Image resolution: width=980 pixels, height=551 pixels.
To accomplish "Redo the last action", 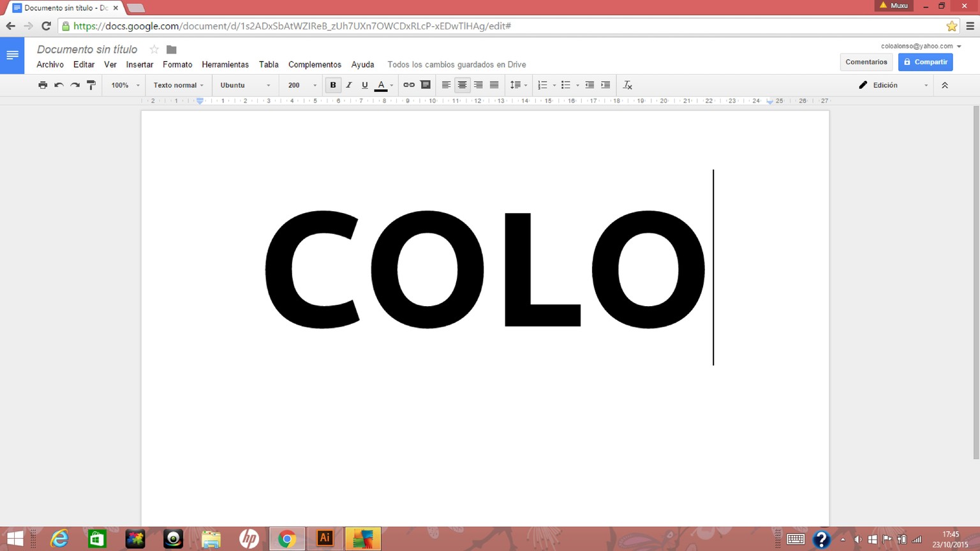I will 75,85.
